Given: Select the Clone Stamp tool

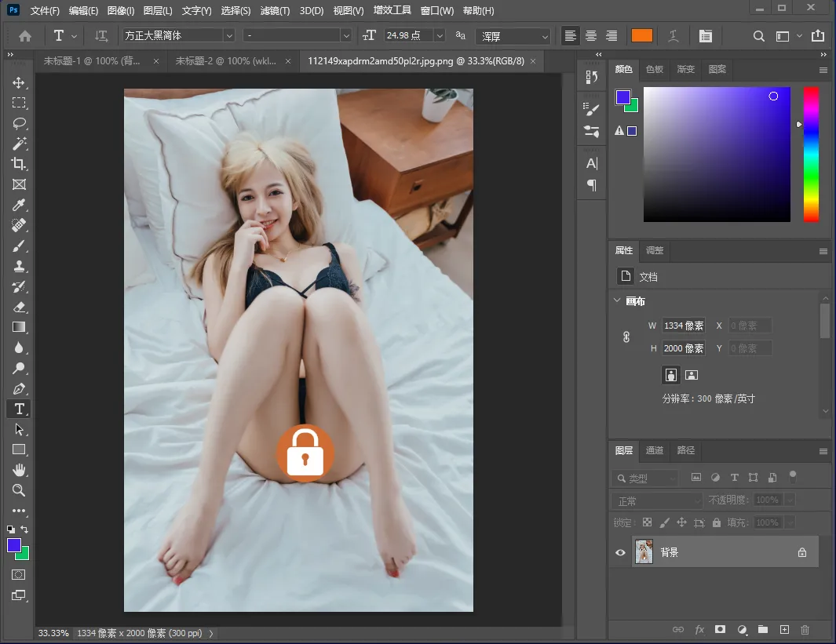Looking at the screenshot, I should 19,267.
